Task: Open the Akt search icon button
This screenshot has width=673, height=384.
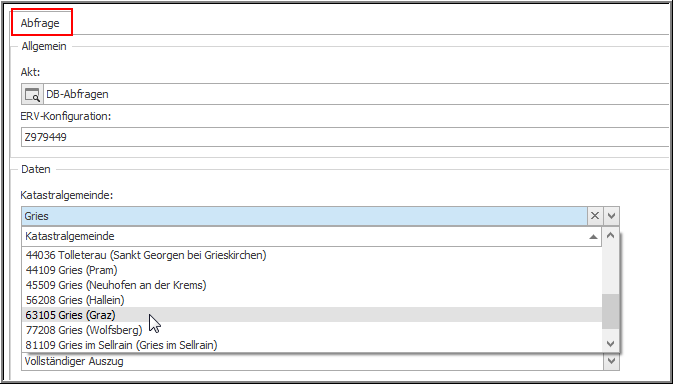Action: [x=32, y=94]
